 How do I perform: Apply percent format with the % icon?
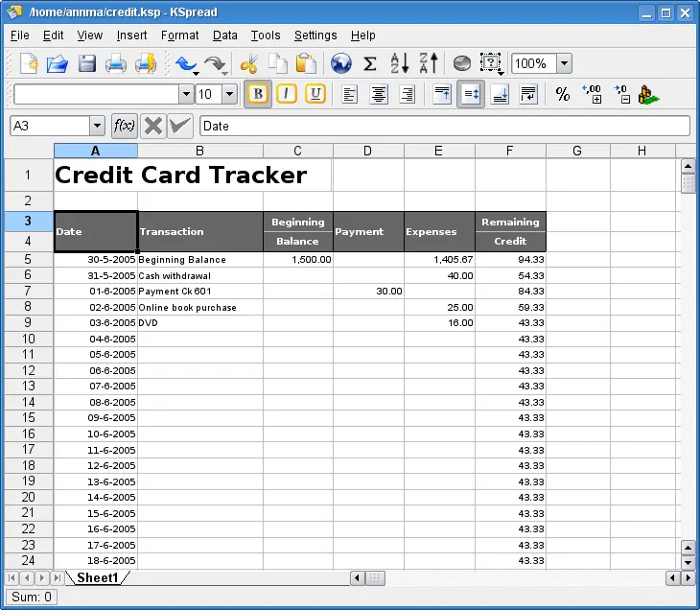(563, 94)
